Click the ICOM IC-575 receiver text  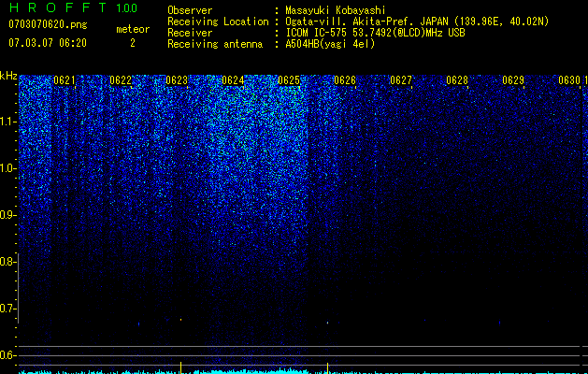375,33
